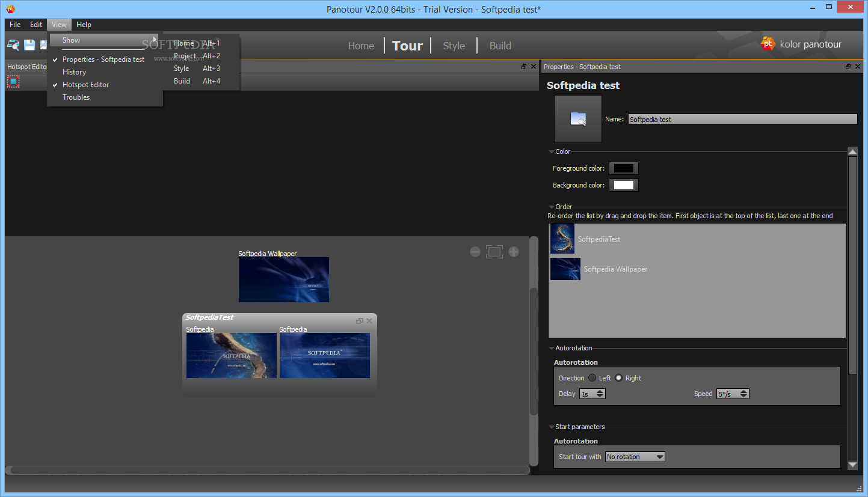Float the Properties panel
This screenshot has height=497, width=868.
pyautogui.click(x=848, y=67)
